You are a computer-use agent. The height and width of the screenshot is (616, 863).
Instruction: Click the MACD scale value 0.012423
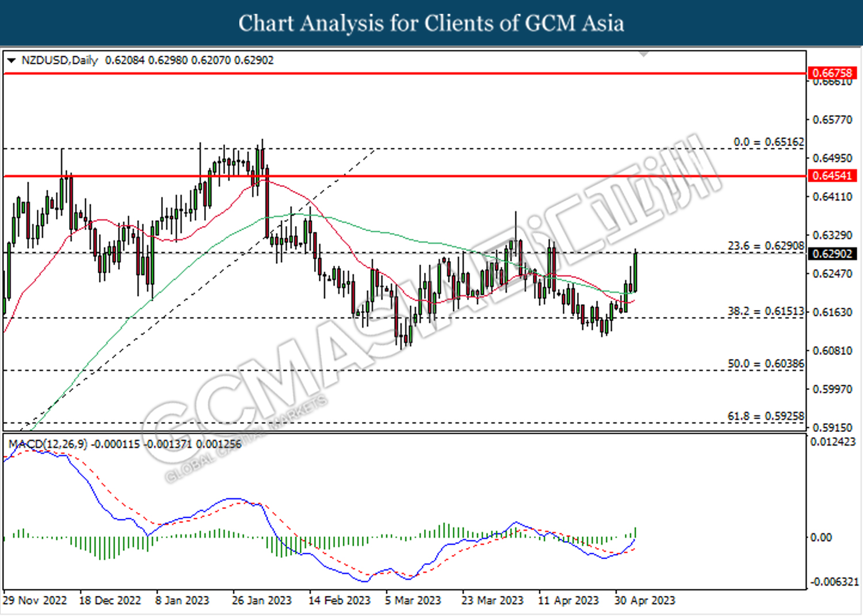point(833,442)
